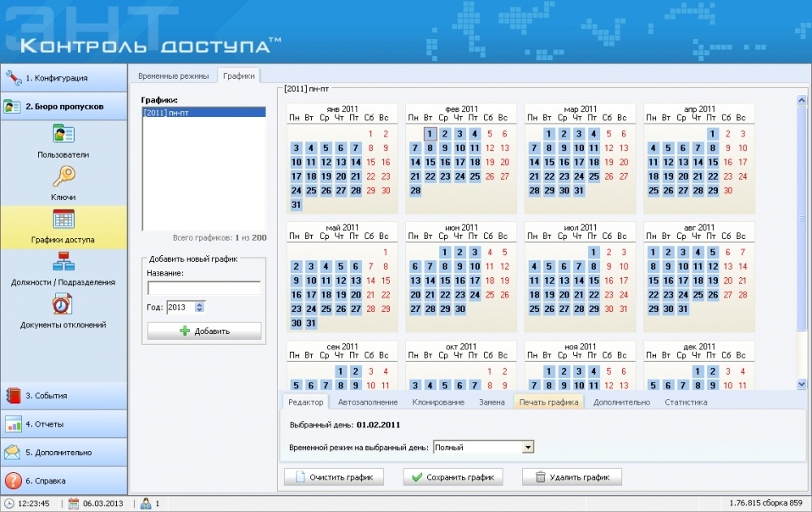Select 31 January 2011 in the calendar
This screenshot has width=812, height=512.
[296, 205]
